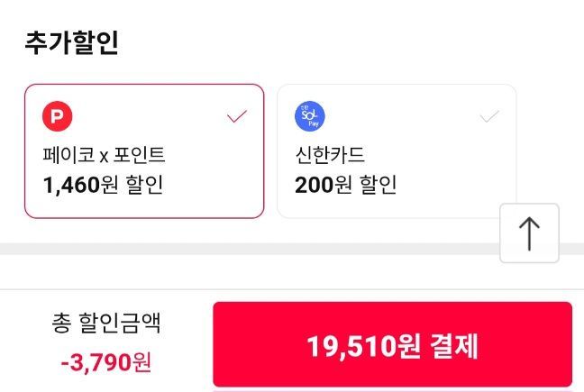Image resolution: width=584 pixels, height=392 pixels.
Task: Click the 페이코 x 포인트 label
Action: (104, 154)
